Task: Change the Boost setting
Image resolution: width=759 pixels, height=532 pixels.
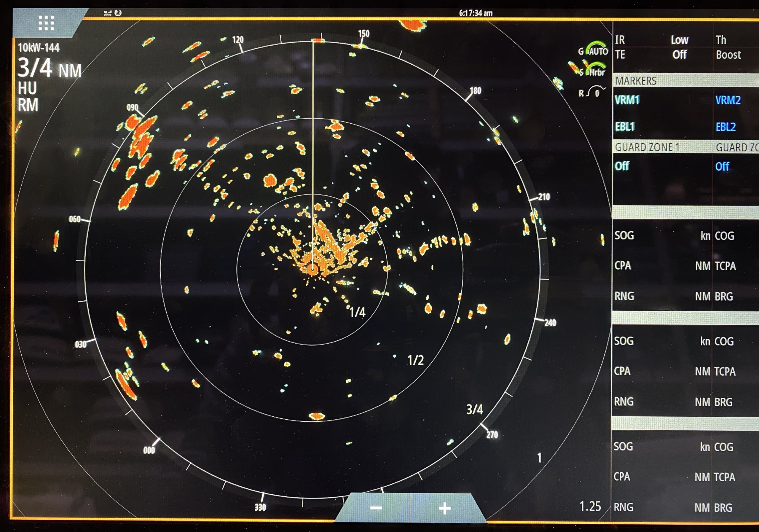Action: coord(728,55)
